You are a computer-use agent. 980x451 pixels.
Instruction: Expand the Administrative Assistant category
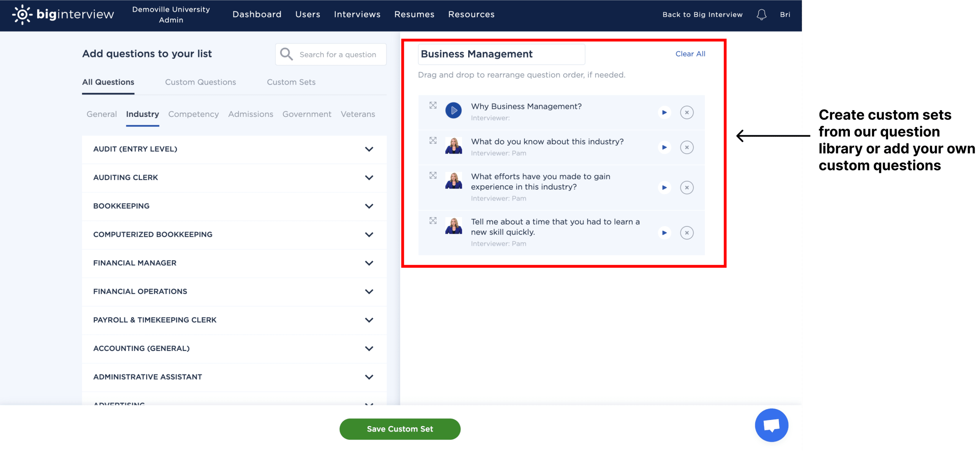point(369,377)
